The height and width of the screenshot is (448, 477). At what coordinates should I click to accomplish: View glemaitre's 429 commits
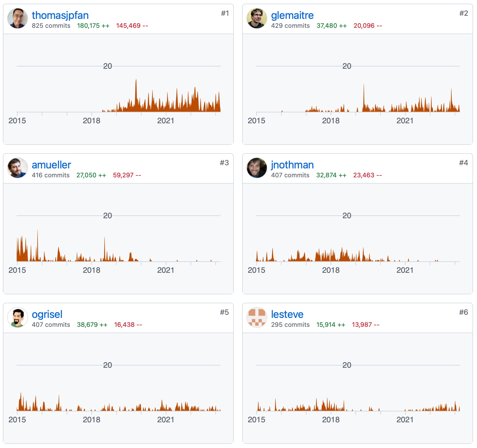click(x=290, y=26)
